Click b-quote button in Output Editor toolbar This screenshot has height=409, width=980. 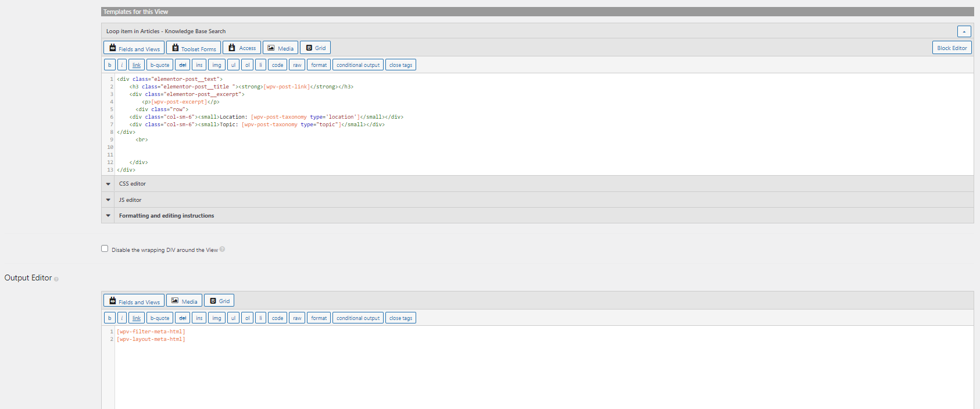point(160,318)
